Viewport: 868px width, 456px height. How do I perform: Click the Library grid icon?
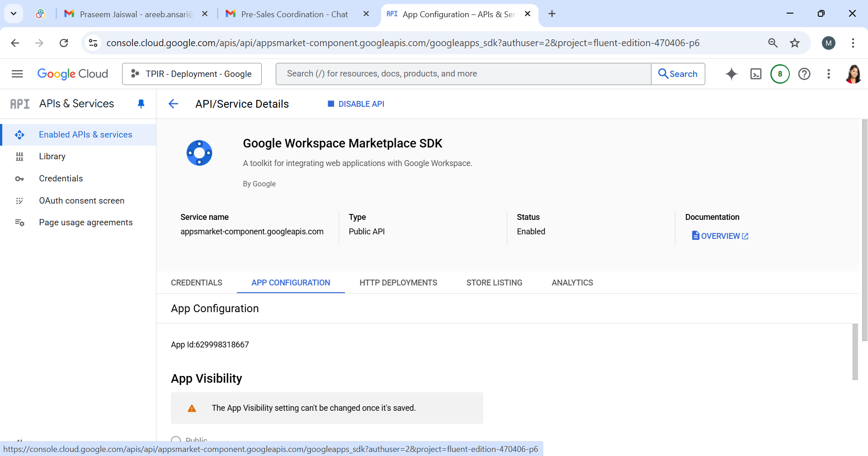tap(19, 157)
